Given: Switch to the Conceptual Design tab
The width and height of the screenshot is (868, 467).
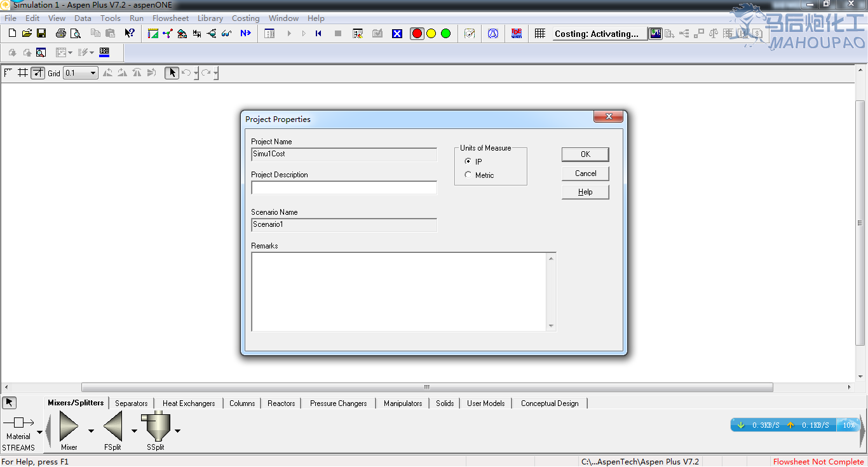Looking at the screenshot, I should point(550,403).
